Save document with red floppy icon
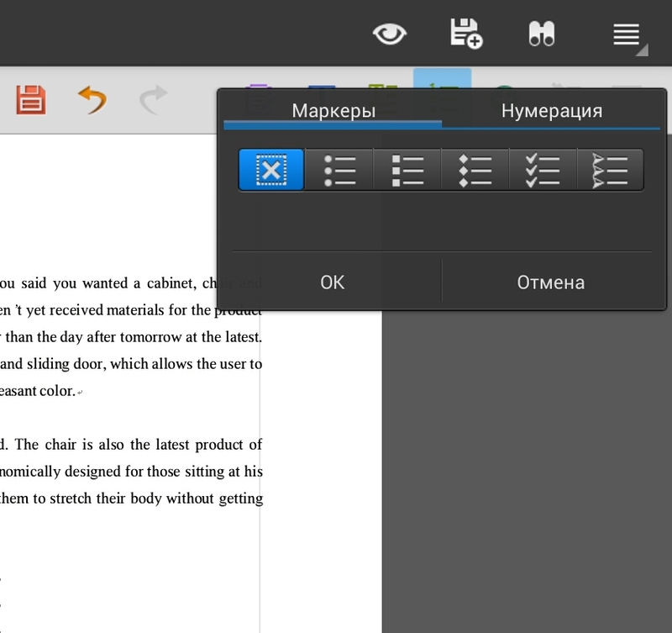Image resolution: width=672 pixels, height=633 pixels. [31, 100]
